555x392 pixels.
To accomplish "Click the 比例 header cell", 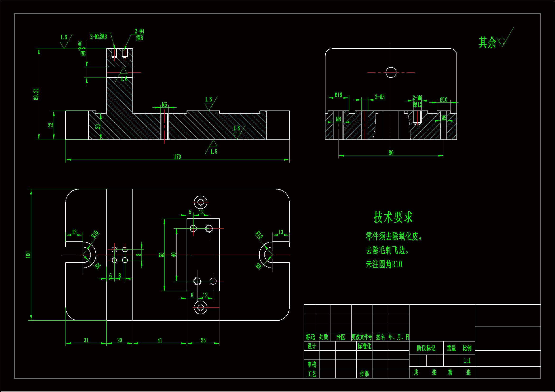I will [467, 348].
